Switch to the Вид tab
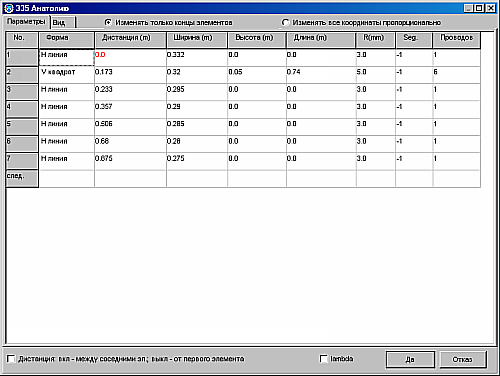500x376 pixels. [63, 22]
